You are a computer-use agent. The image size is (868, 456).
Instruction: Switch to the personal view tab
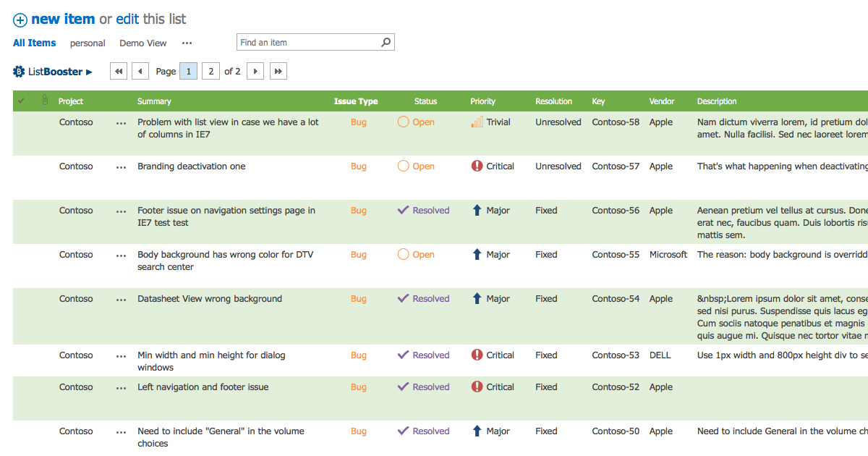click(88, 43)
